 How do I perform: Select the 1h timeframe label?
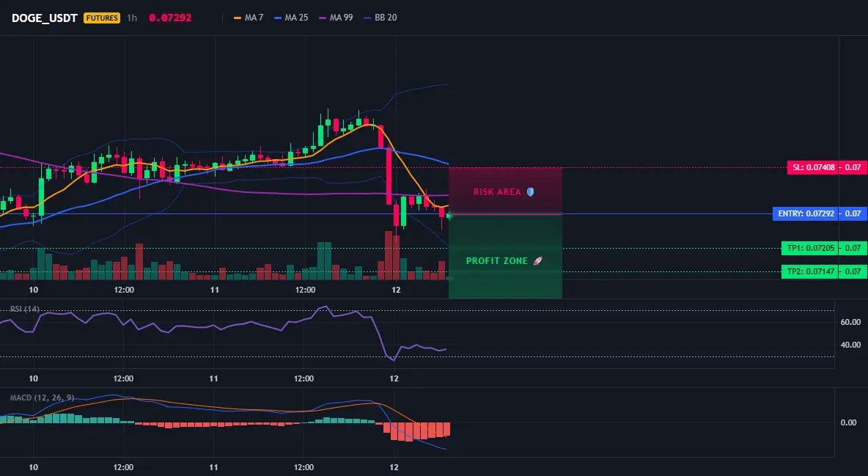point(132,18)
